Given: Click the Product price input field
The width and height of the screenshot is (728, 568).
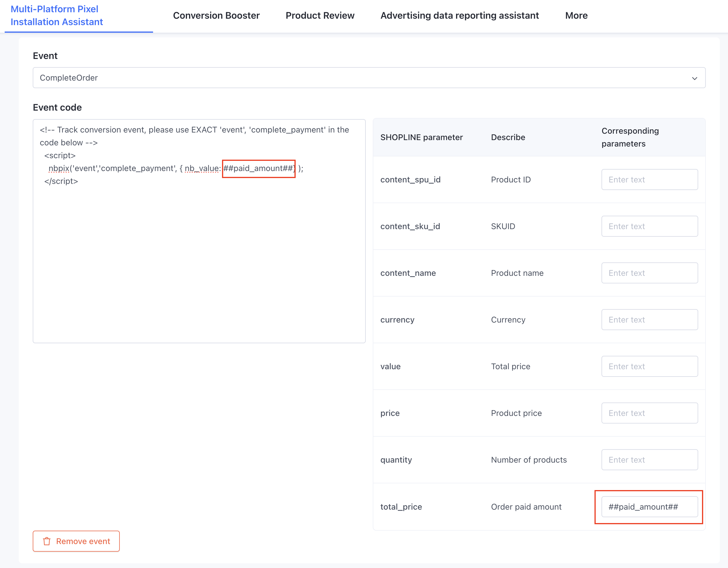Looking at the screenshot, I should [x=649, y=413].
